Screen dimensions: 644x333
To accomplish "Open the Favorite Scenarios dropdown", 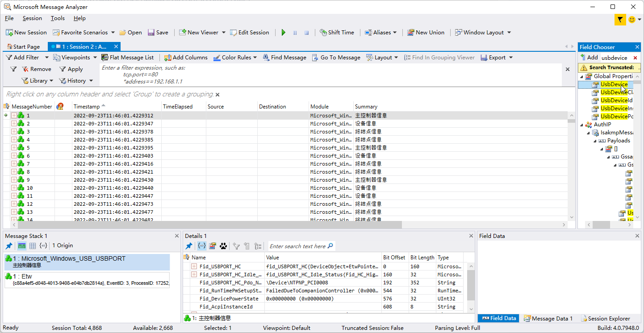I will 113,33.
